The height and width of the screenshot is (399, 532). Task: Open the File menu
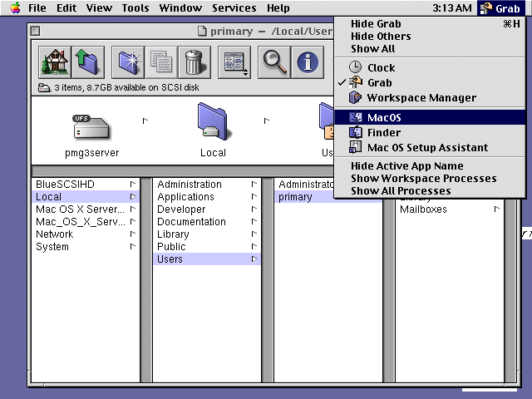pos(37,7)
